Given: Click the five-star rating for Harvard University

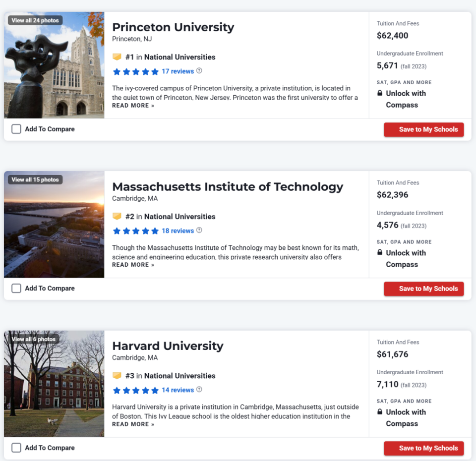Looking at the screenshot, I should (x=136, y=390).
